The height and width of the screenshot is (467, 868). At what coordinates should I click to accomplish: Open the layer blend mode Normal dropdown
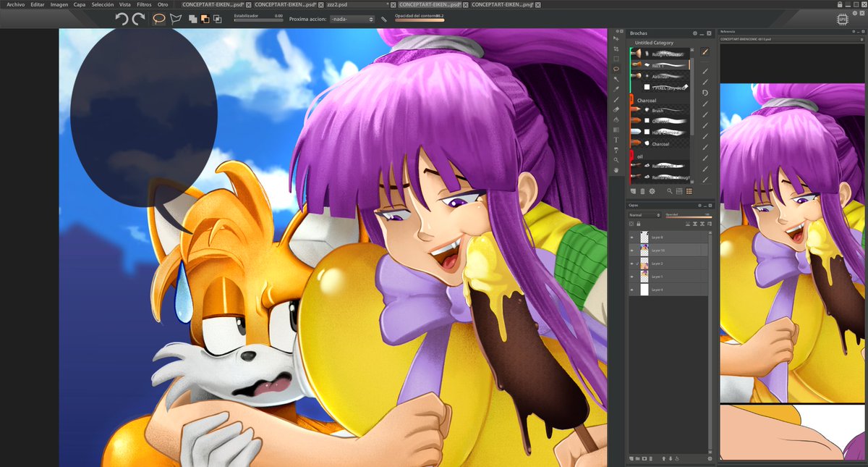[x=644, y=215]
